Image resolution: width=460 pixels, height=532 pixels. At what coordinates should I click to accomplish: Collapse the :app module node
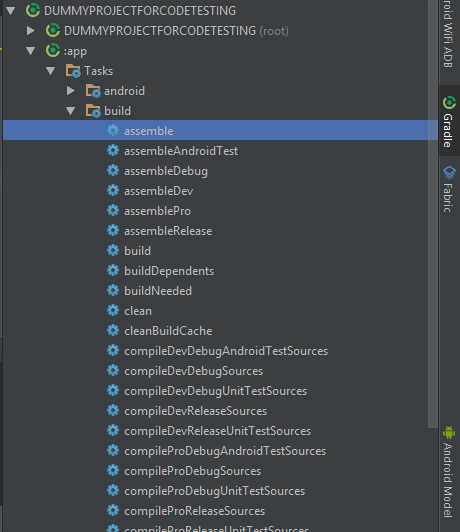[31, 51]
